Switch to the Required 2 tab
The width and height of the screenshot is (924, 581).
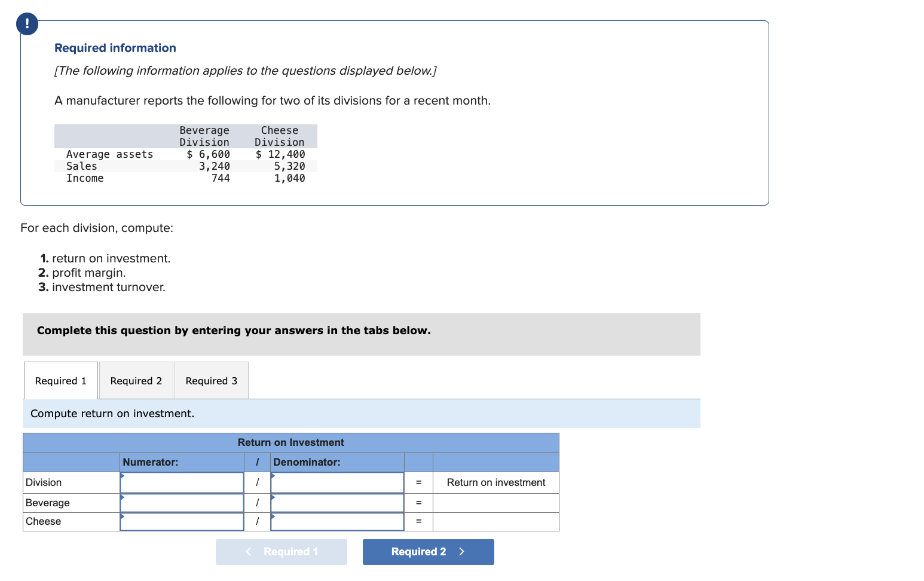[x=136, y=380]
